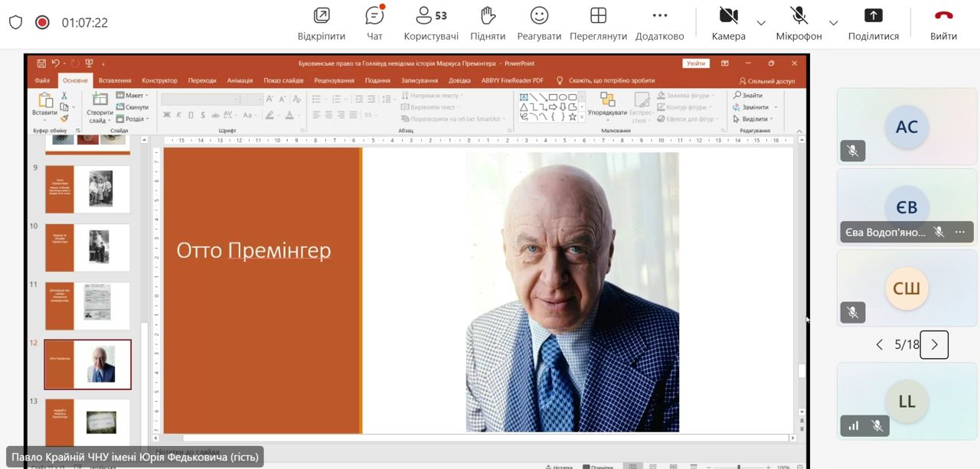Open the Chat panel

[x=374, y=23]
